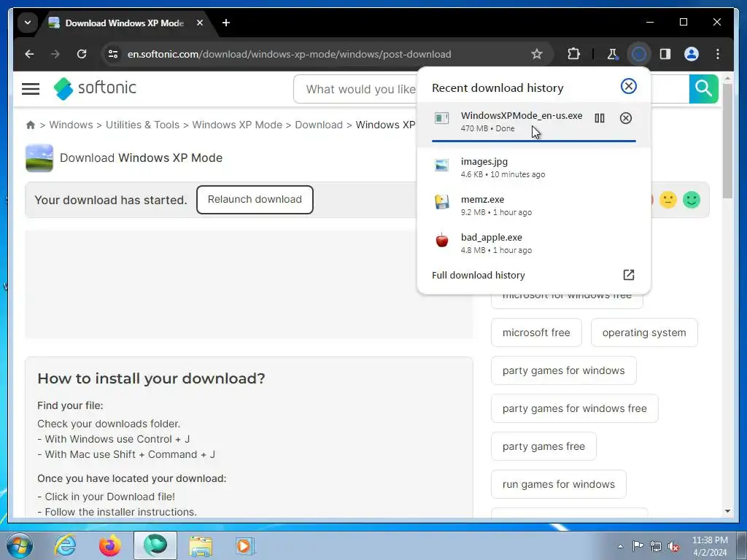
Task: Pause the WindowsXPMode_en-us.exe download
Action: point(600,118)
